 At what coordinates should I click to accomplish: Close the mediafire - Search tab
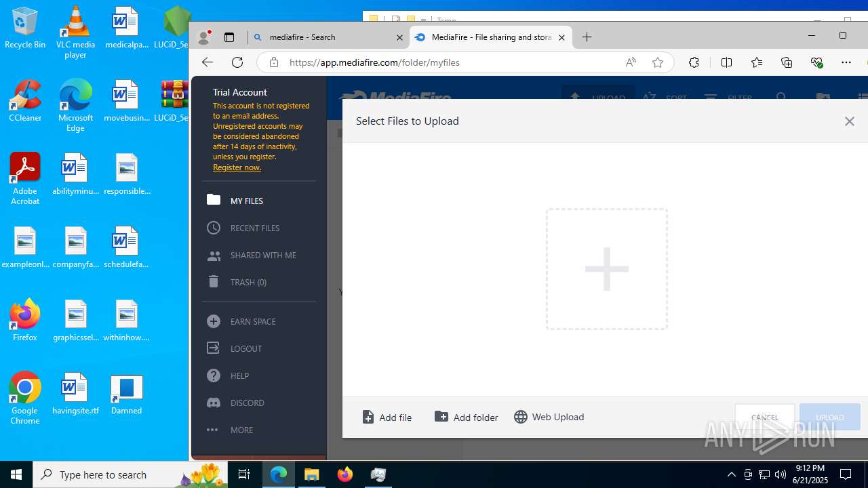(400, 38)
